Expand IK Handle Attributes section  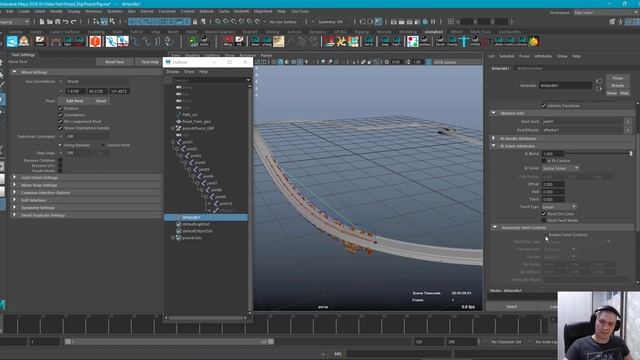click(x=493, y=139)
